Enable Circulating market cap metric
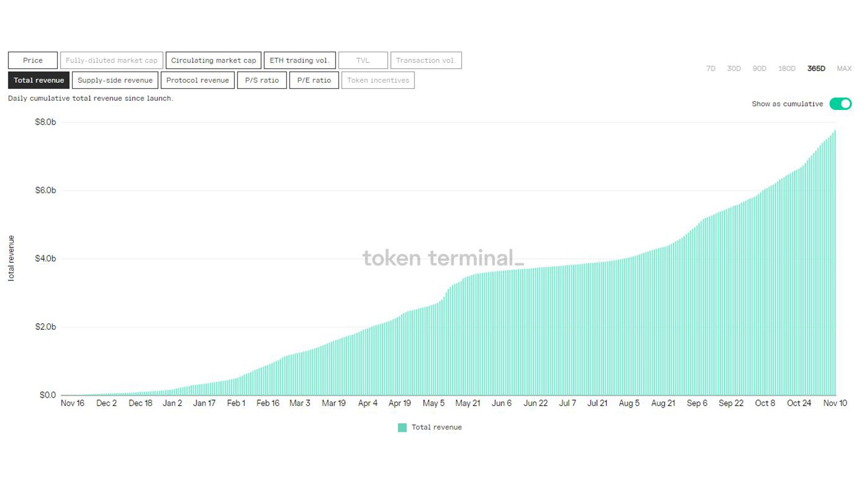868x488 pixels. [x=213, y=61]
